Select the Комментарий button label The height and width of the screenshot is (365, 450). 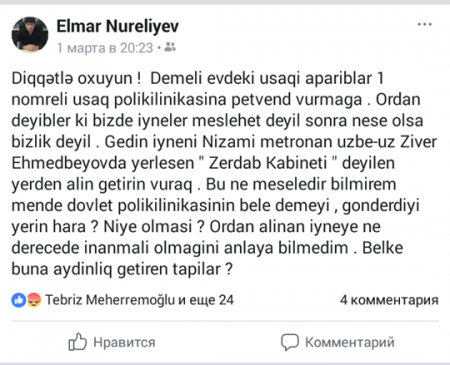pyautogui.click(x=350, y=342)
